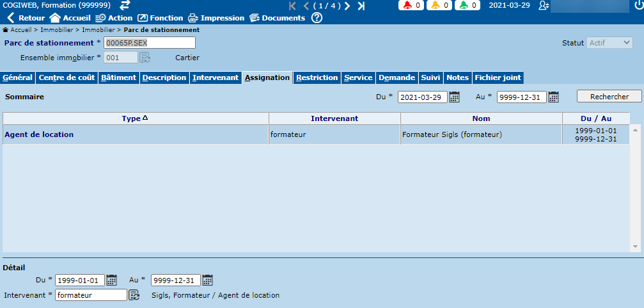644x308 pixels.
Task: Open the Statut dropdown
Action: [609, 43]
